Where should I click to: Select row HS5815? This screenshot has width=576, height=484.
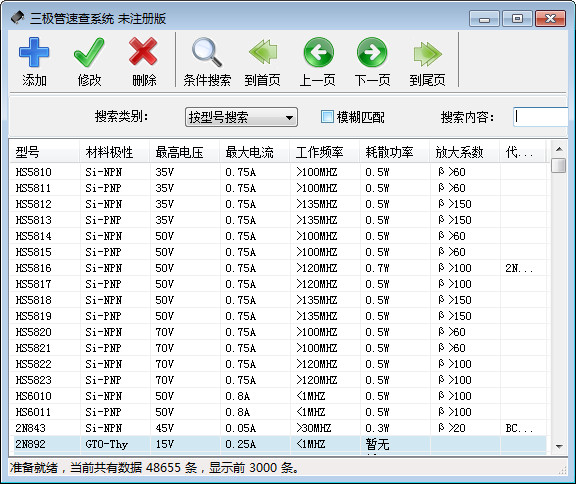click(x=278, y=252)
